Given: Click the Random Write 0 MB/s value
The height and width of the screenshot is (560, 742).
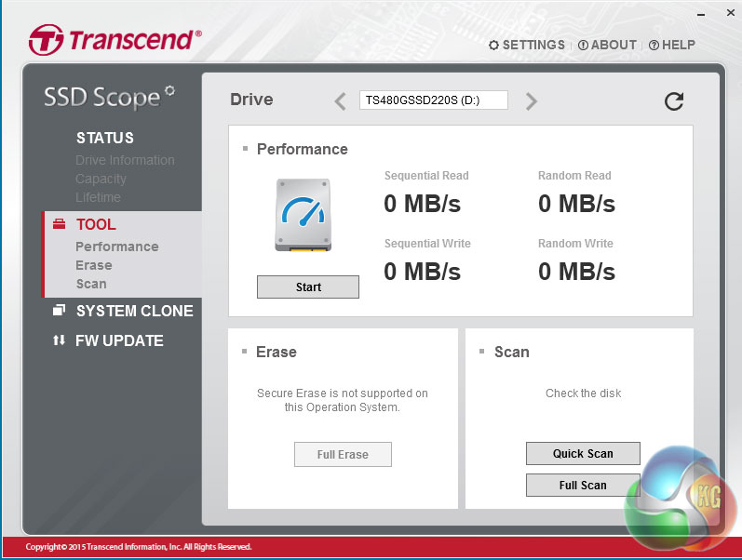Looking at the screenshot, I should (576, 272).
